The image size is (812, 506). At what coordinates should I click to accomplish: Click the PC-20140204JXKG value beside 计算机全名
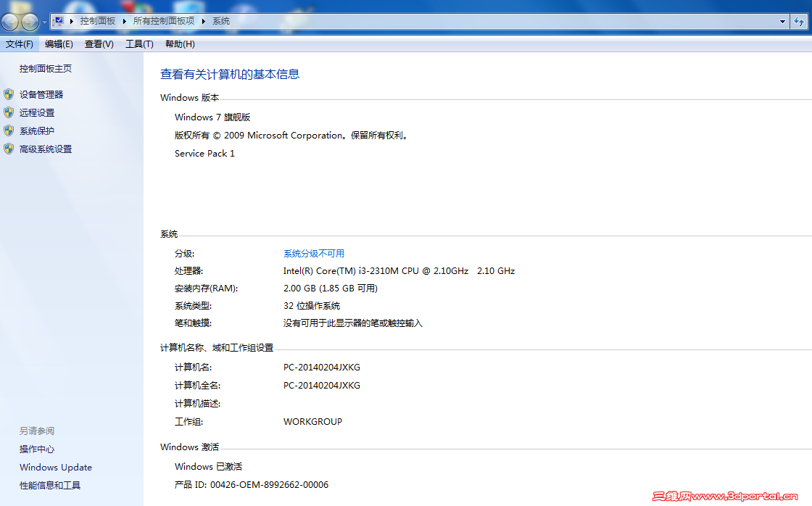pyautogui.click(x=322, y=386)
